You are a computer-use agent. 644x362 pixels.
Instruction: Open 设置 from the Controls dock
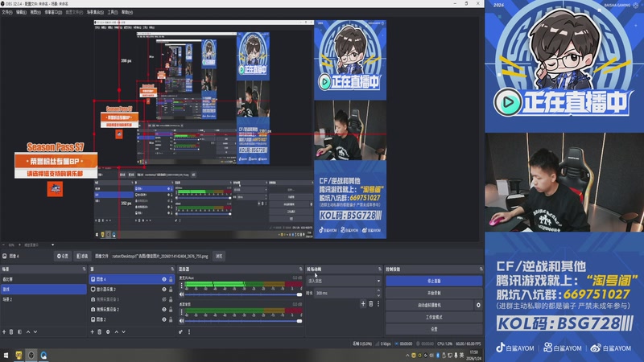coord(434,329)
